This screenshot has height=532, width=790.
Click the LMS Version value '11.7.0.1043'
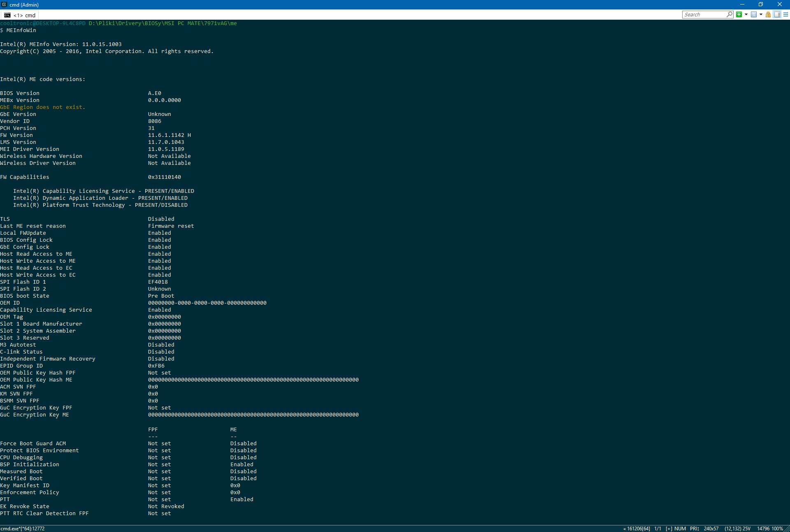[x=166, y=142]
